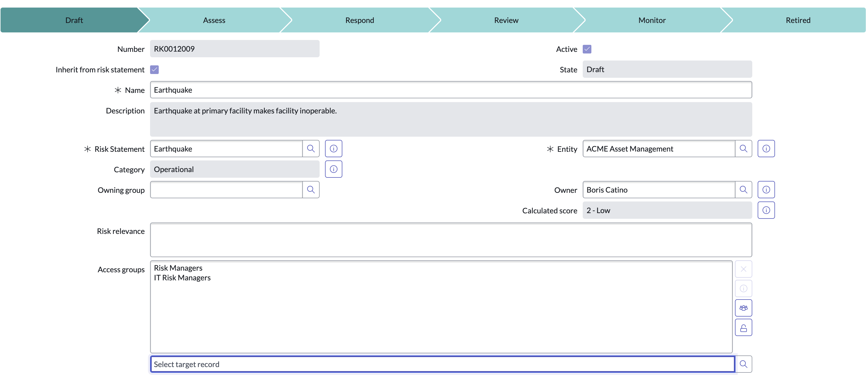Click the empty Owning group field
The image size is (868, 383).
point(226,190)
